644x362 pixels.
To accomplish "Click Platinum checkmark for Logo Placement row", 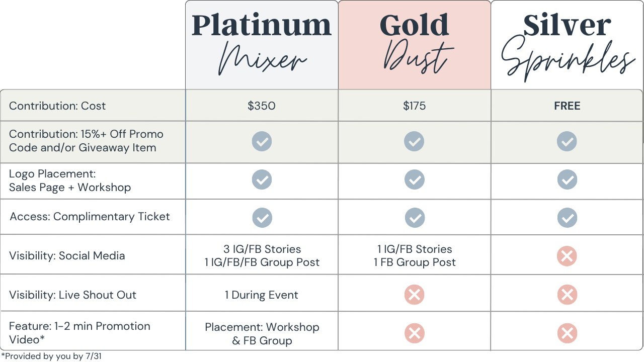I will coord(262,179).
